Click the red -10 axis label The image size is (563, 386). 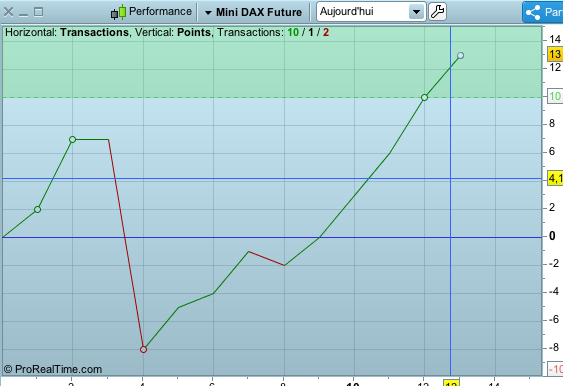coord(555,369)
